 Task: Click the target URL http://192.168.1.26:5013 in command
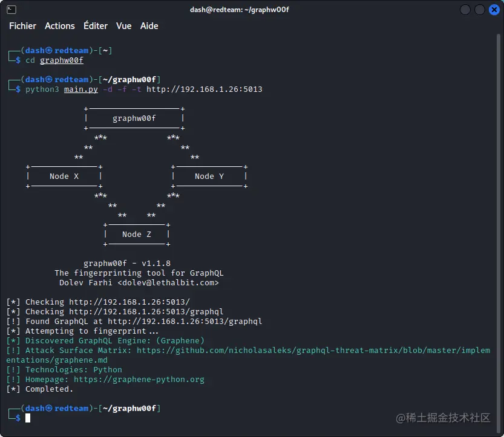click(x=205, y=89)
